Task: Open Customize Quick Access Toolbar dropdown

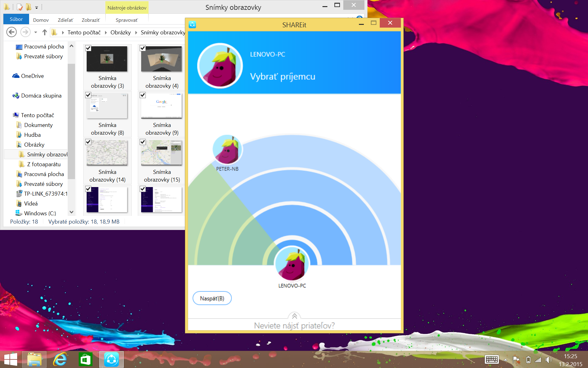Action: point(36,7)
